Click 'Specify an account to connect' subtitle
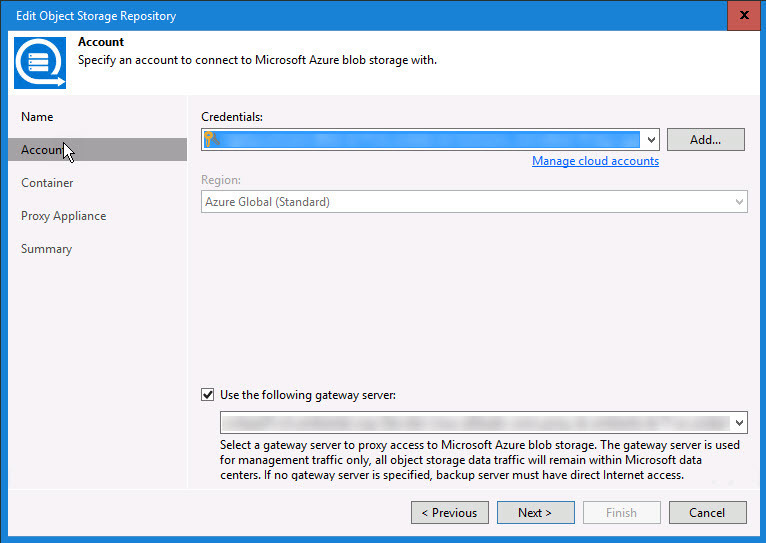The image size is (766, 543). (257, 60)
